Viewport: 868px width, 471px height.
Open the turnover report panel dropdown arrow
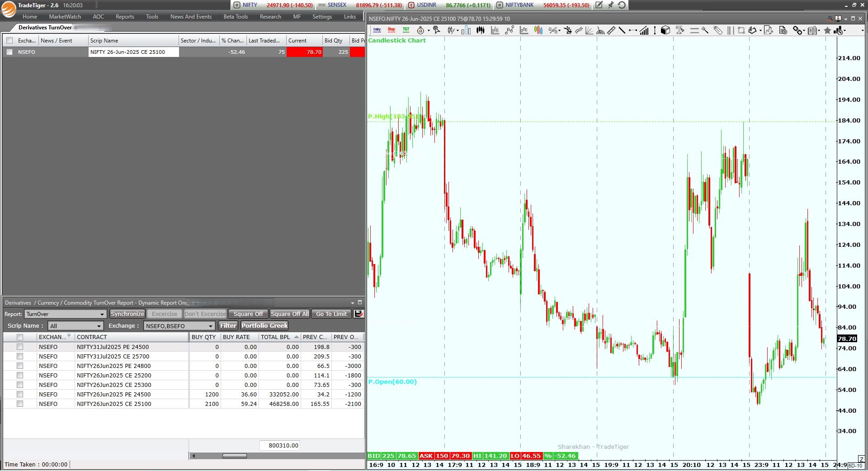353,303
